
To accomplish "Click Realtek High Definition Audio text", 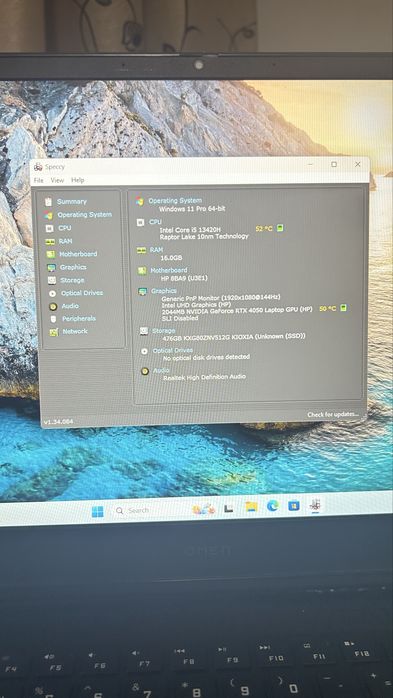I will [204, 377].
